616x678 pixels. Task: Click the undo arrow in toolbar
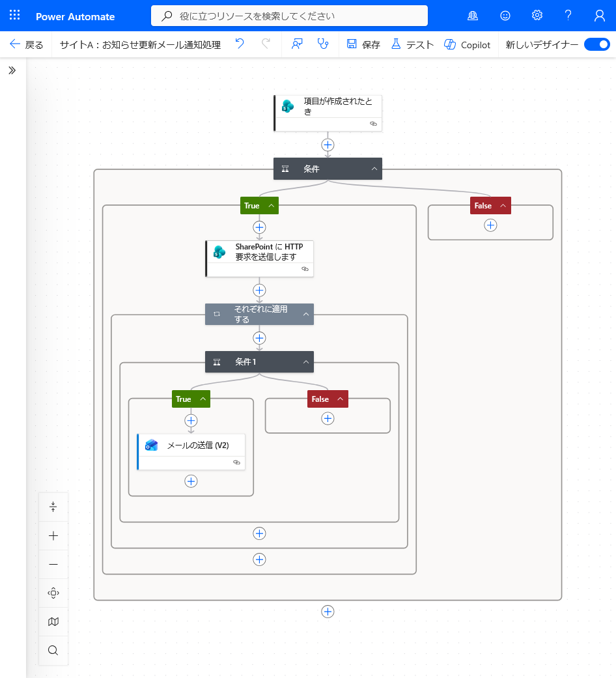[240, 44]
